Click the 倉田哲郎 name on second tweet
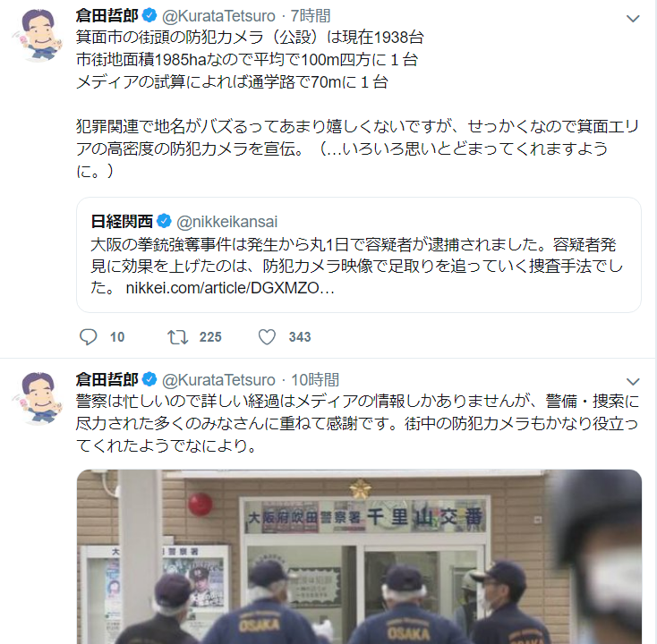The height and width of the screenshot is (644, 657). point(107,380)
